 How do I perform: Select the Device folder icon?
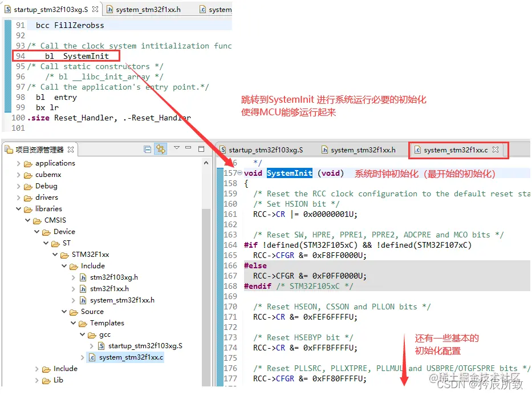(47, 233)
